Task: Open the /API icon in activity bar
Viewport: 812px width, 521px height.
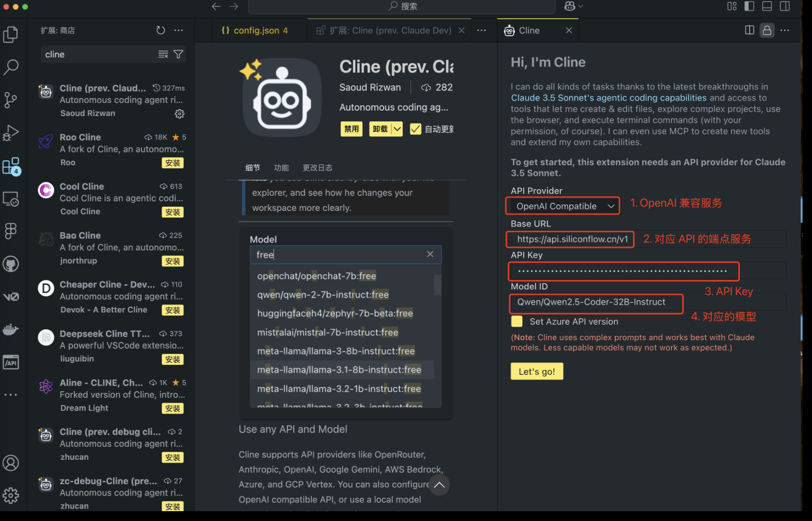Action: [11, 362]
